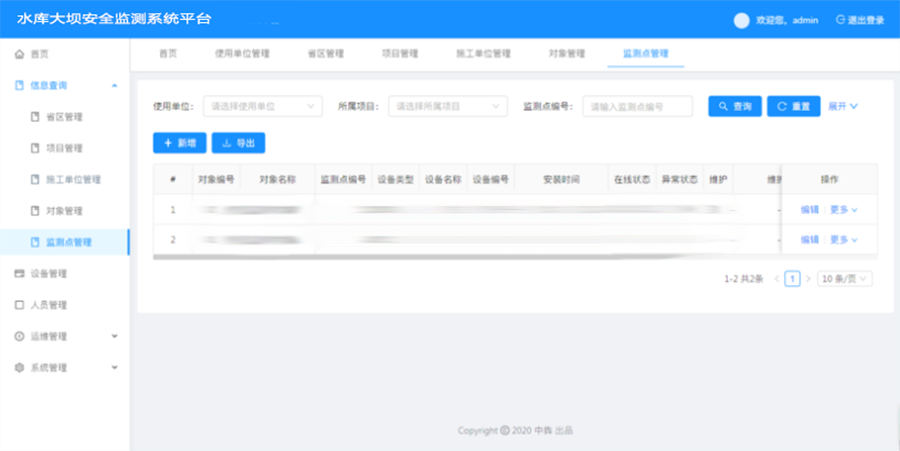Collapse the 信息查询 sidebar section
This screenshot has height=451, width=900.
114,86
